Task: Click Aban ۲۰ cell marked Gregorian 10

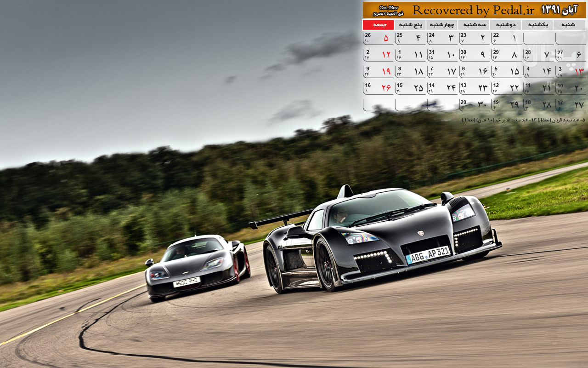Action: tap(570, 88)
